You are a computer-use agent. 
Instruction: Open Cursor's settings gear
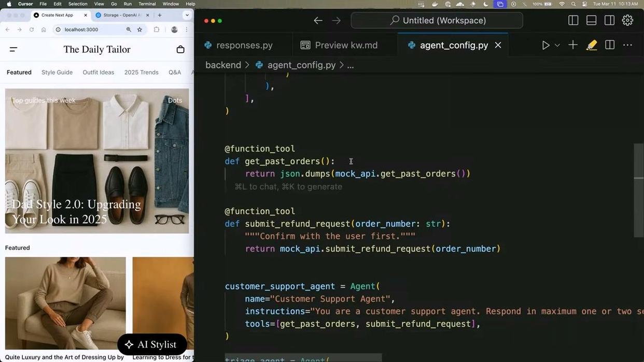coord(627,20)
